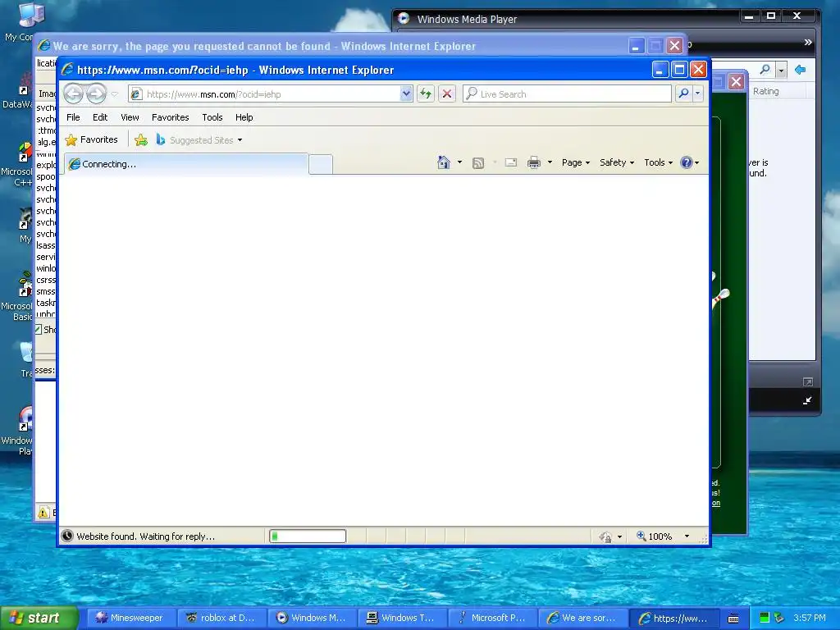Open the search provider options dropdown
840x630 pixels.
click(697, 94)
